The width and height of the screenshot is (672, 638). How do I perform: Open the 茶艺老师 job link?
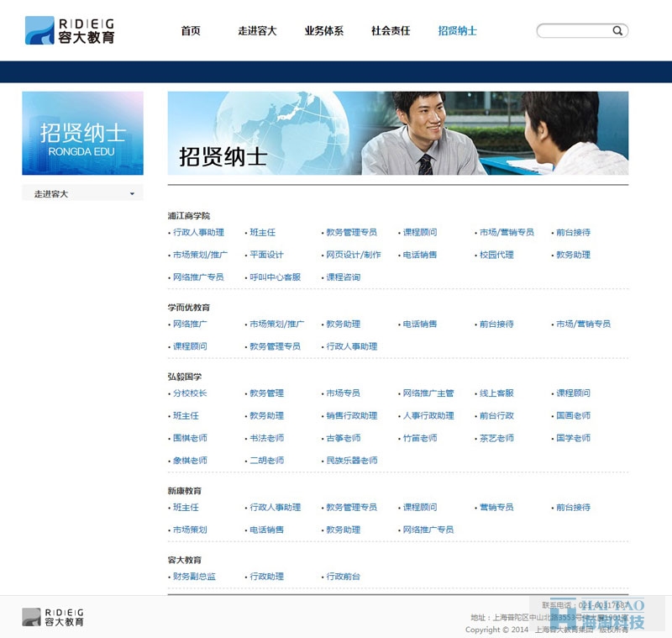click(496, 438)
